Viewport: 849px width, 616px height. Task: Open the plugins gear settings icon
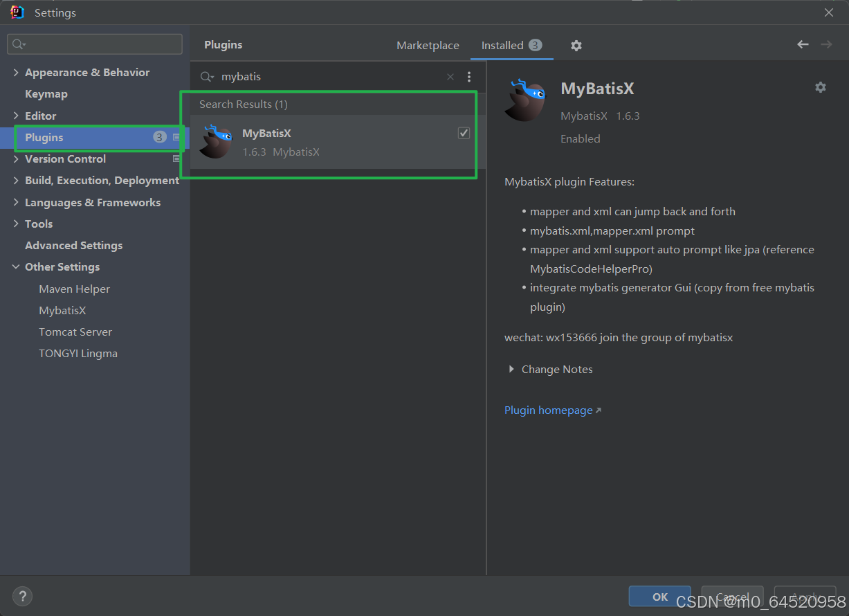tap(576, 46)
